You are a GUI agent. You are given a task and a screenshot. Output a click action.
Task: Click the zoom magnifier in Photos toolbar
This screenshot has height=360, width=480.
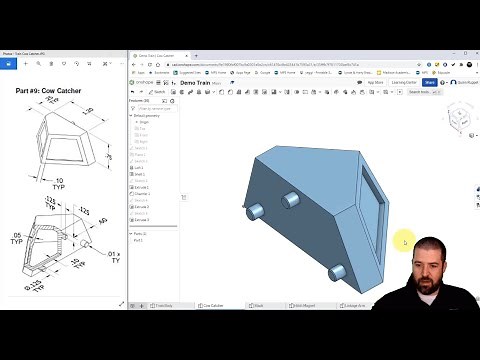pyautogui.click(x=39, y=63)
